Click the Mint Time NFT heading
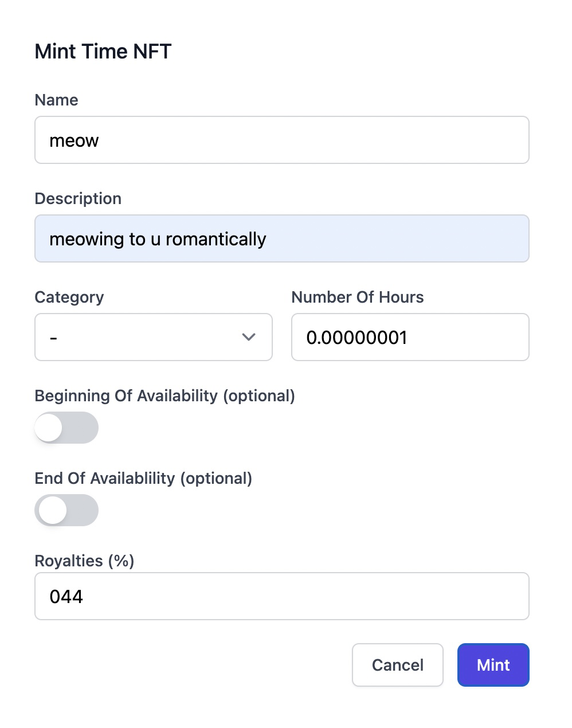 [103, 52]
